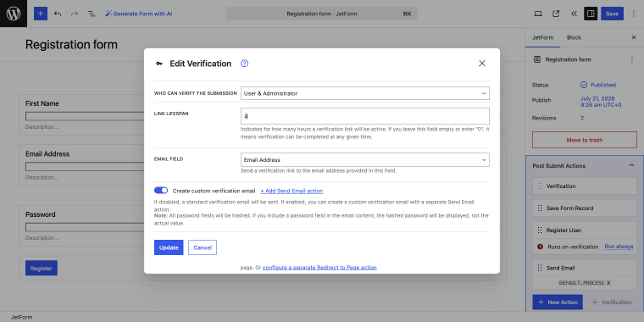The width and height of the screenshot is (644, 322).
Task: Toggle the settings sidebar panel icon
Action: click(x=591, y=14)
